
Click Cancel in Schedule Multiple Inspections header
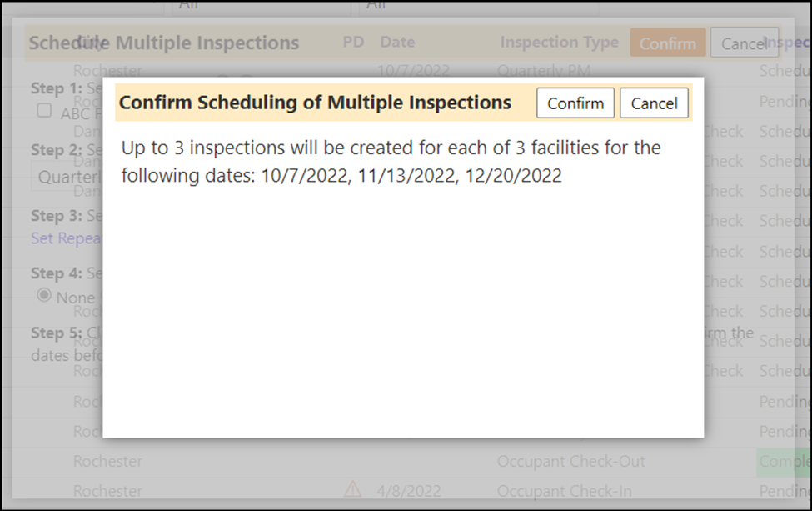click(745, 43)
